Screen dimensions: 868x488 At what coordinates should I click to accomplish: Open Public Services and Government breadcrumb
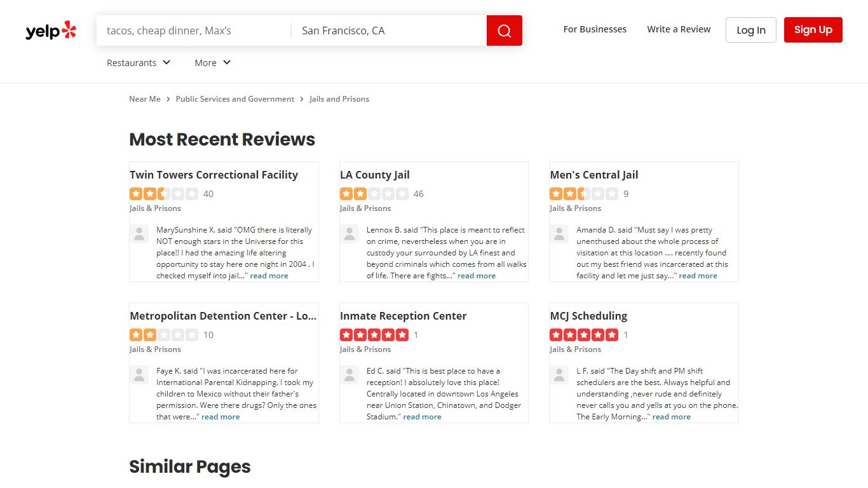tap(235, 99)
